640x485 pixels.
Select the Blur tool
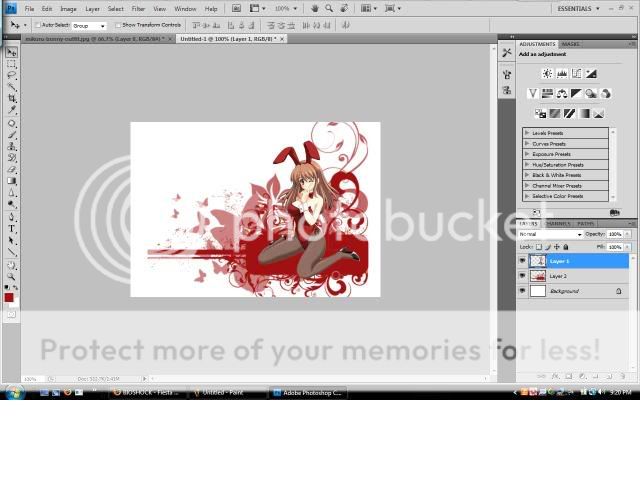(x=11, y=192)
